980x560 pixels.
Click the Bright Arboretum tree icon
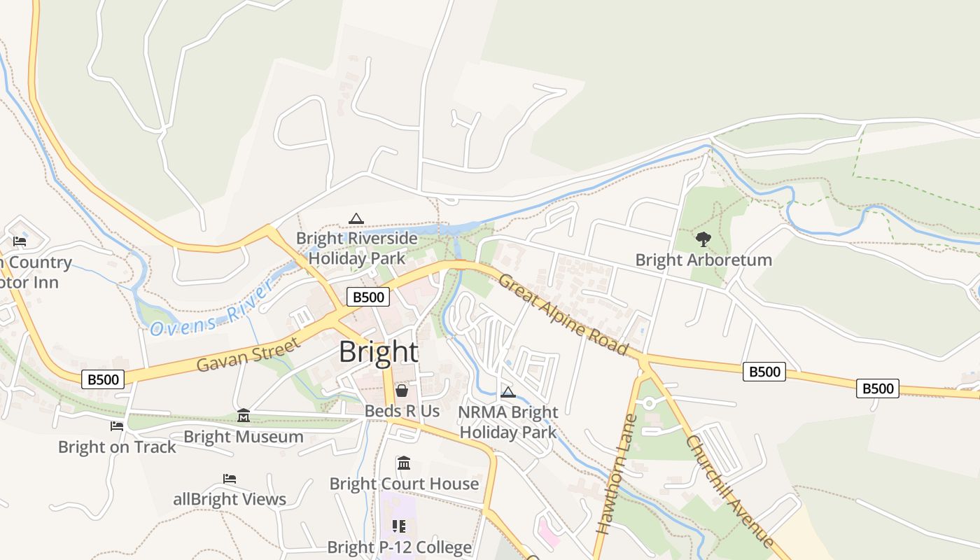(x=703, y=239)
